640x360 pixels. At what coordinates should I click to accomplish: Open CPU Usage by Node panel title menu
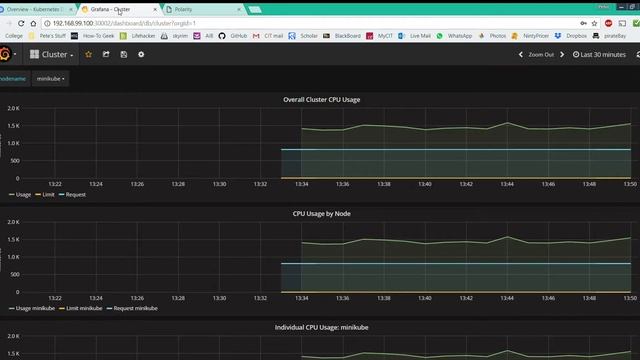(322, 213)
